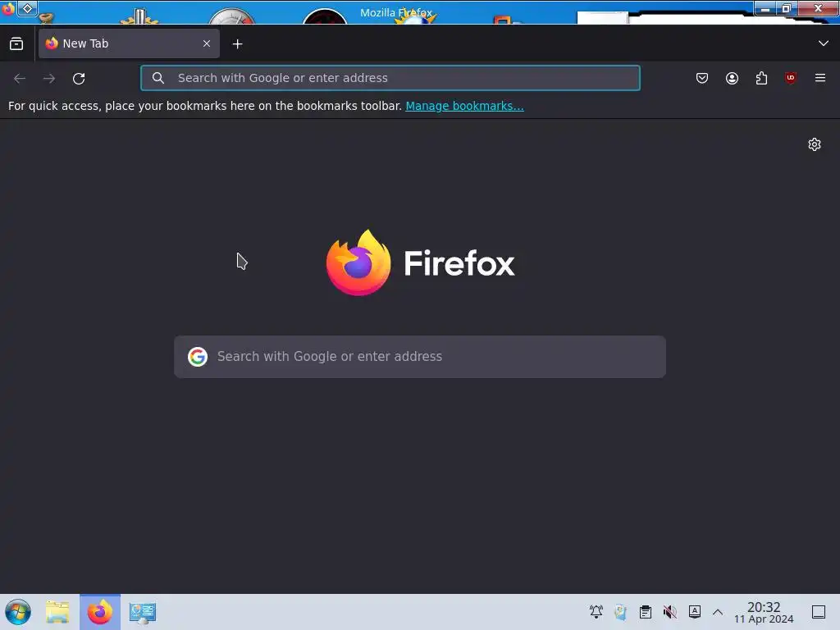Open a new tab with the plus button
This screenshot has height=630, width=840.
coord(237,44)
